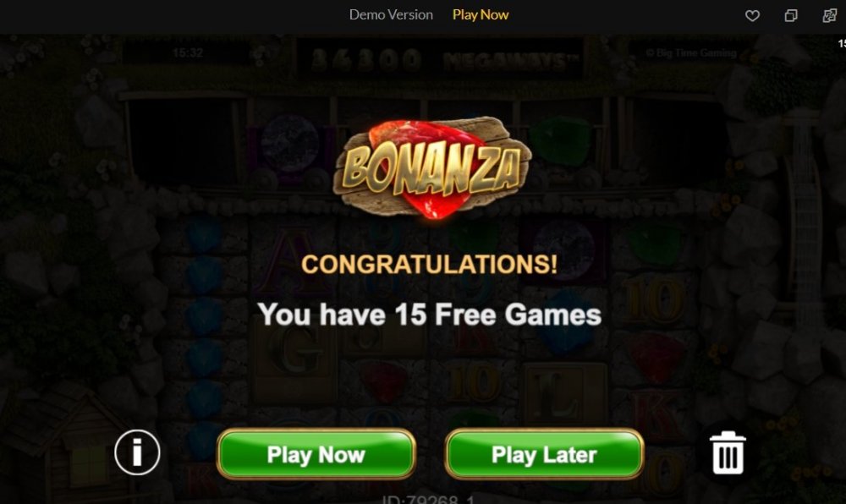This screenshot has height=504, width=846.
Task: Click the dimmed golden 10 symbol on right reel
Action: coord(656,299)
